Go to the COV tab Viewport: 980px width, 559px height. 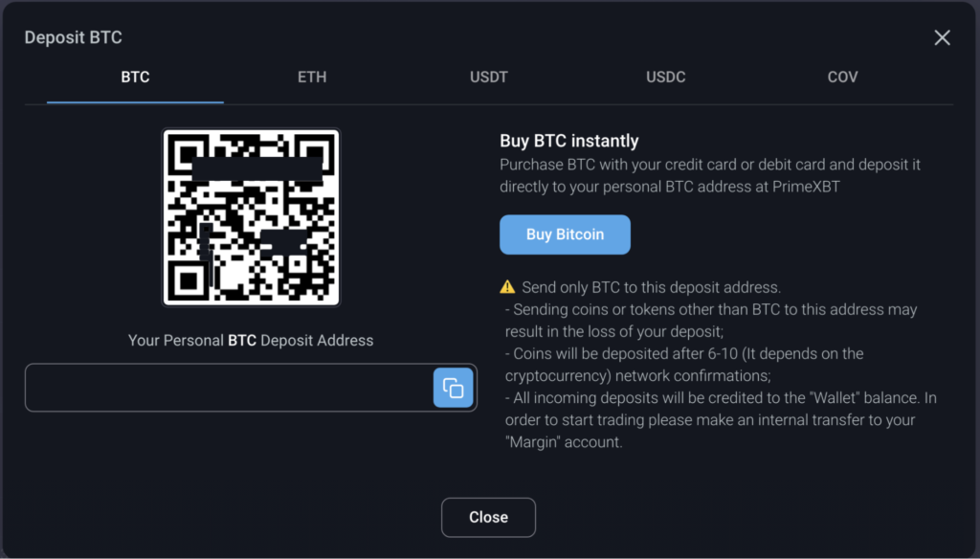pyautogui.click(x=842, y=77)
